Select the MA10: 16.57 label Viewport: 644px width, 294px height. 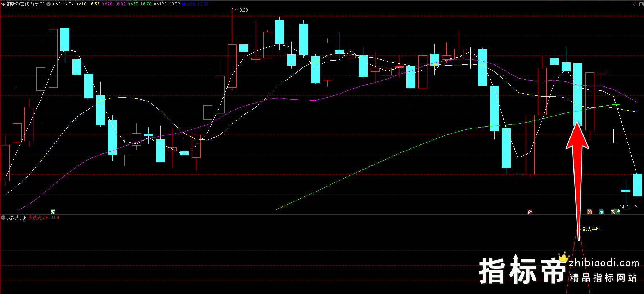(87, 4)
